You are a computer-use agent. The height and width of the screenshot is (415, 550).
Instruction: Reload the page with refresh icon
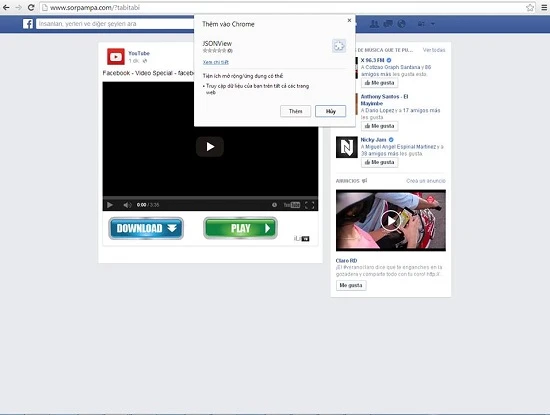31,7
